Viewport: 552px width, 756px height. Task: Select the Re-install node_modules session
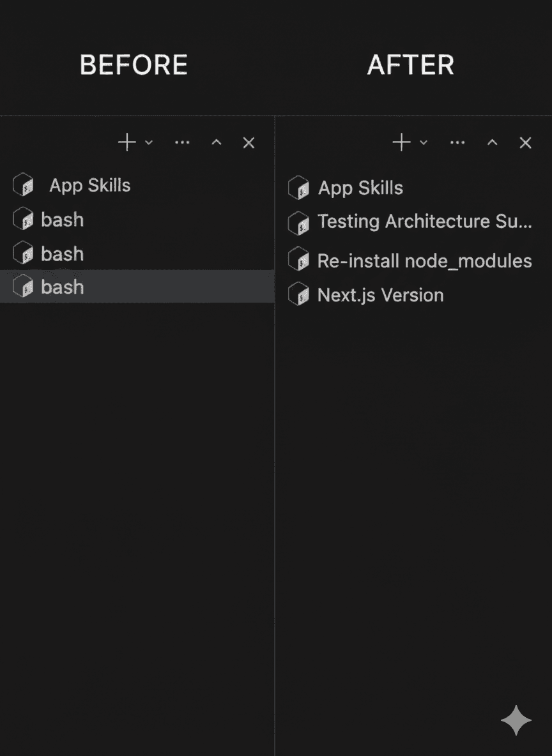coord(424,260)
